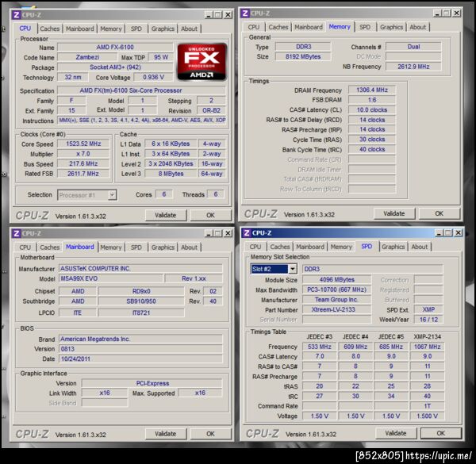Click Validate in the Mainboard window
This screenshot has width=476, height=464.
click(x=166, y=434)
